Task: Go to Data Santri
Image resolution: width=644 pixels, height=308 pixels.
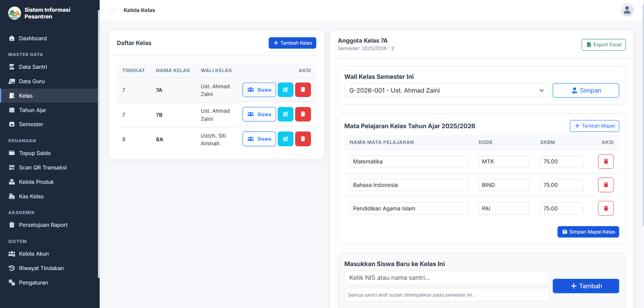Action: (x=49, y=67)
